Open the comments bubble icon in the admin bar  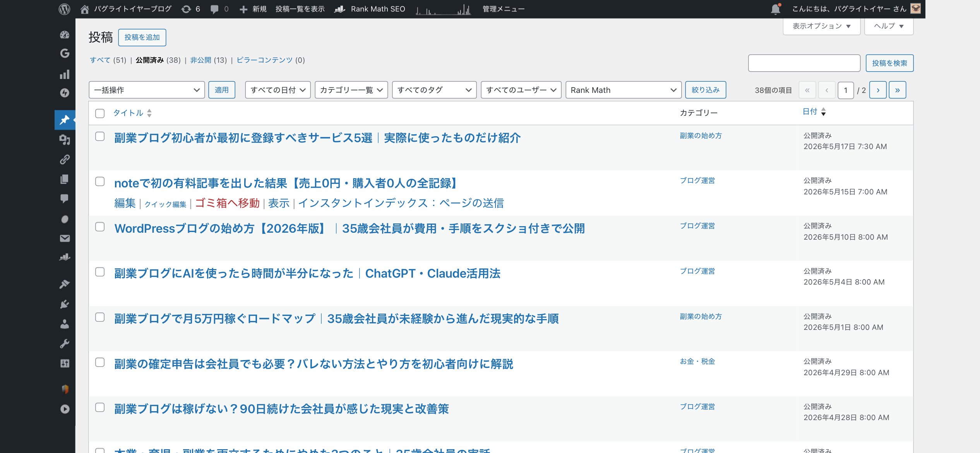pyautogui.click(x=214, y=9)
